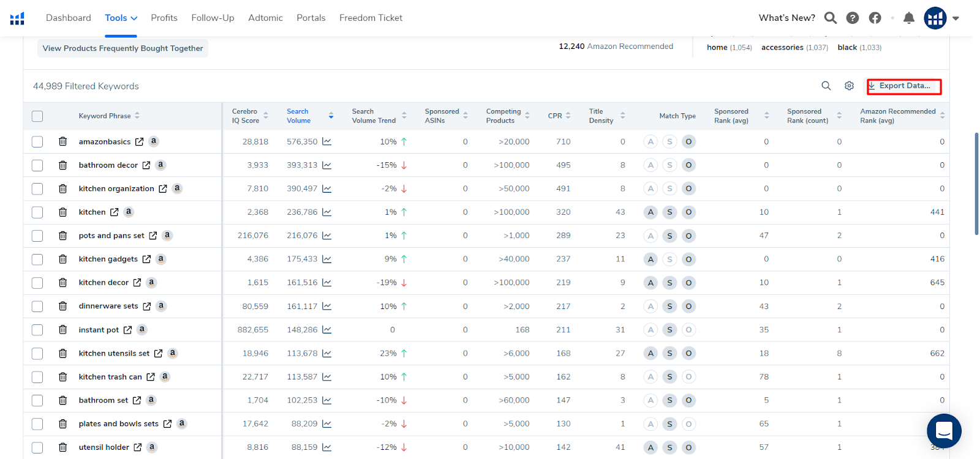Open 'kitchen gadgets' external link icon

pos(146,259)
